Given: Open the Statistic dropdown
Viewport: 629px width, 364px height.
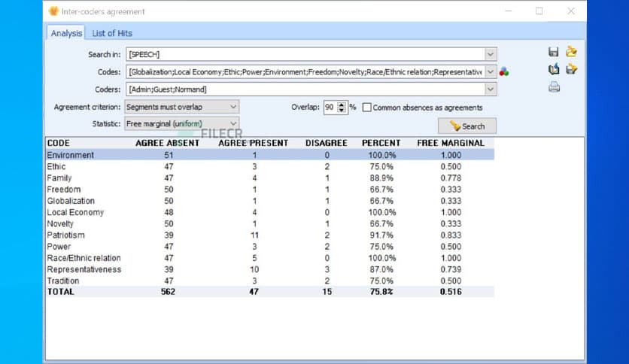Looking at the screenshot, I should coord(182,124).
